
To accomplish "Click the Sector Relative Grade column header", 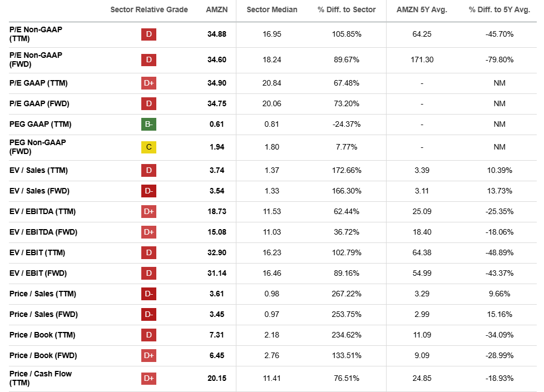I will [149, 9].
